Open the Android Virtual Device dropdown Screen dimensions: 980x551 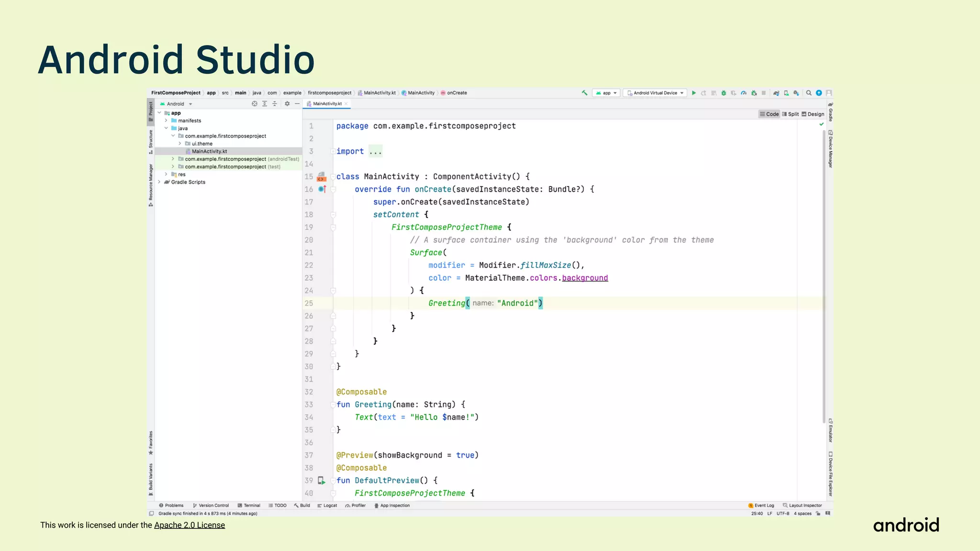point(655,93)
